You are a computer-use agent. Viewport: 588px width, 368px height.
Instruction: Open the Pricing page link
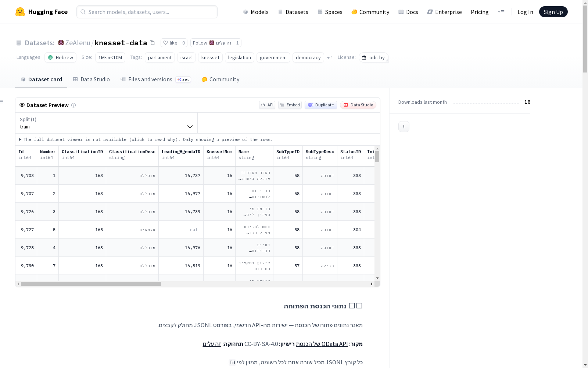coord(480,12)
